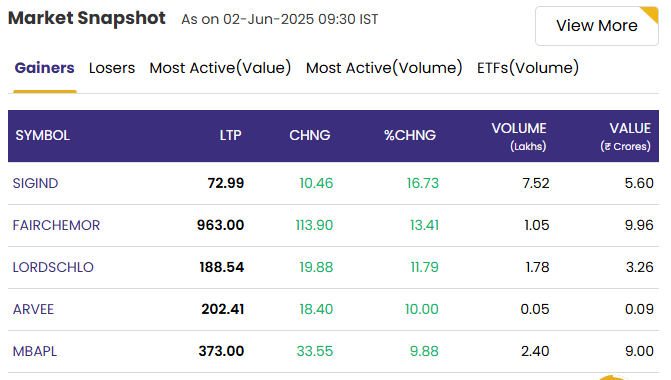The image size is (671, 380).
Task: Click the SIGIND LTP value 72.99
Action: (x=226, y=183)
